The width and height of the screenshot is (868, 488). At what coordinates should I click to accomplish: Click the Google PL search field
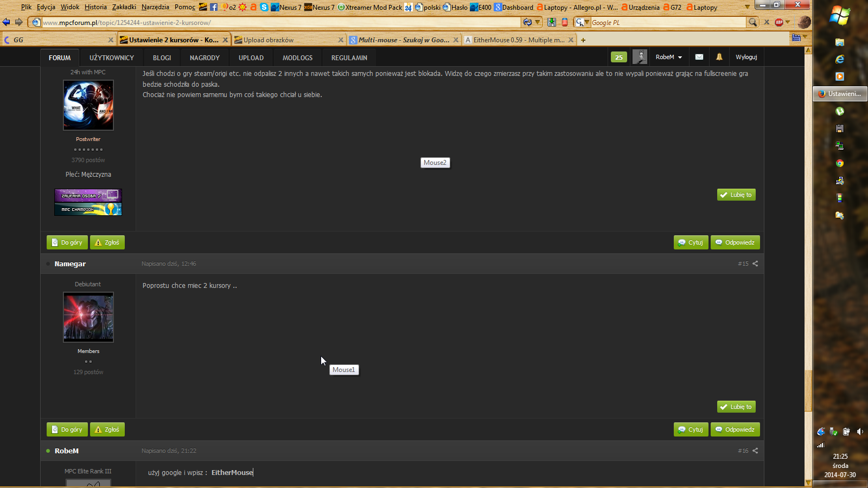pos(668,22)
